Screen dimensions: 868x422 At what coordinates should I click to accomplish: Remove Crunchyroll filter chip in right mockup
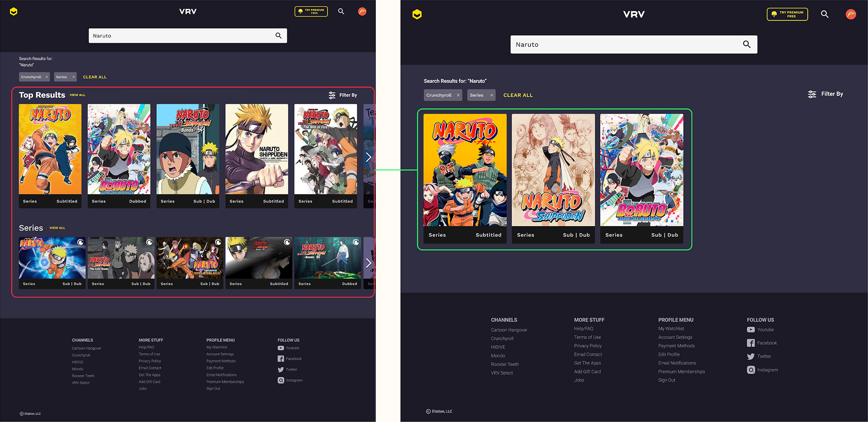click(458, 95)
